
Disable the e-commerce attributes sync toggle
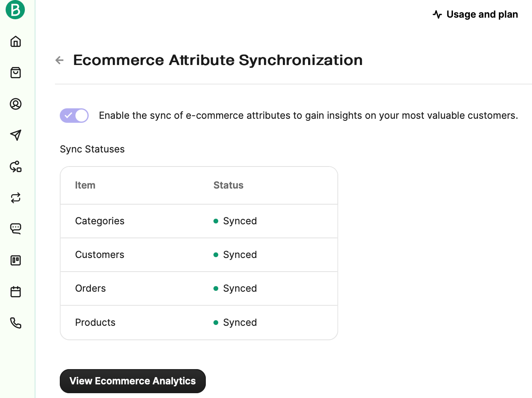(x=74, y=115)
